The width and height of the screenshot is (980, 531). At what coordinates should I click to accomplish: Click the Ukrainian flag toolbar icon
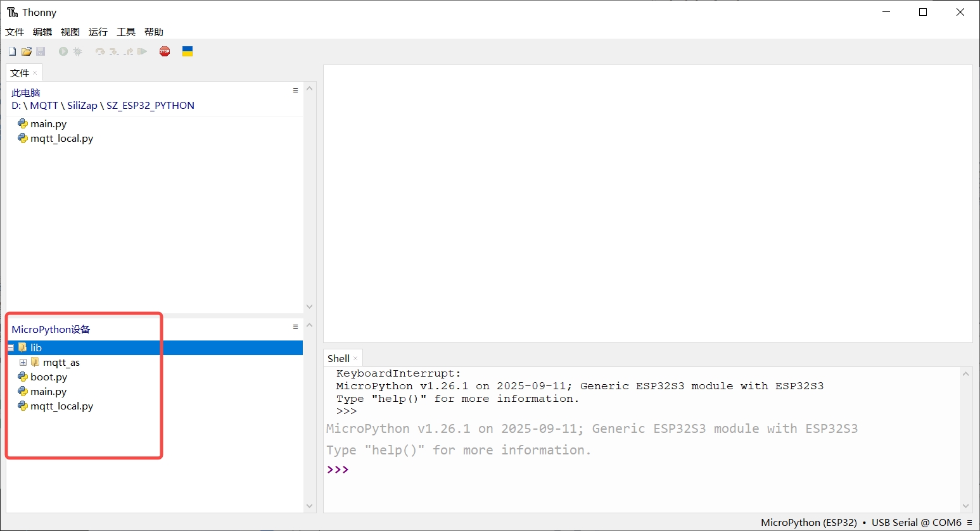(188, 51)
